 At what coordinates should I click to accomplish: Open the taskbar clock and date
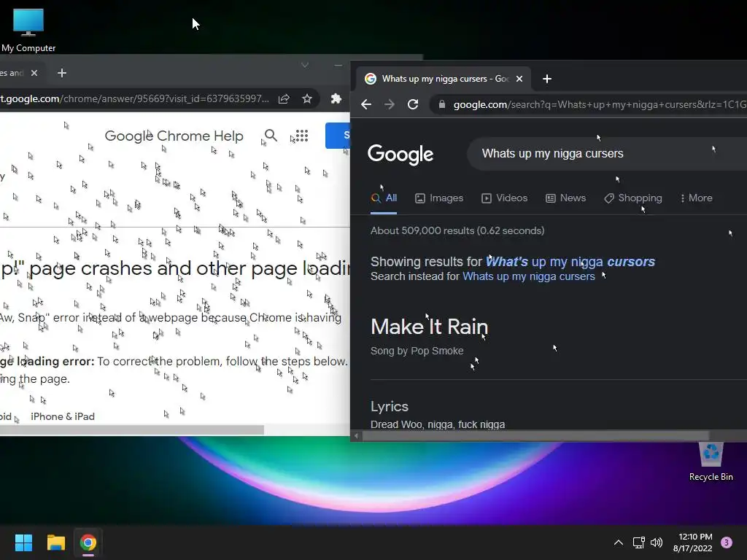coord(693,542)
